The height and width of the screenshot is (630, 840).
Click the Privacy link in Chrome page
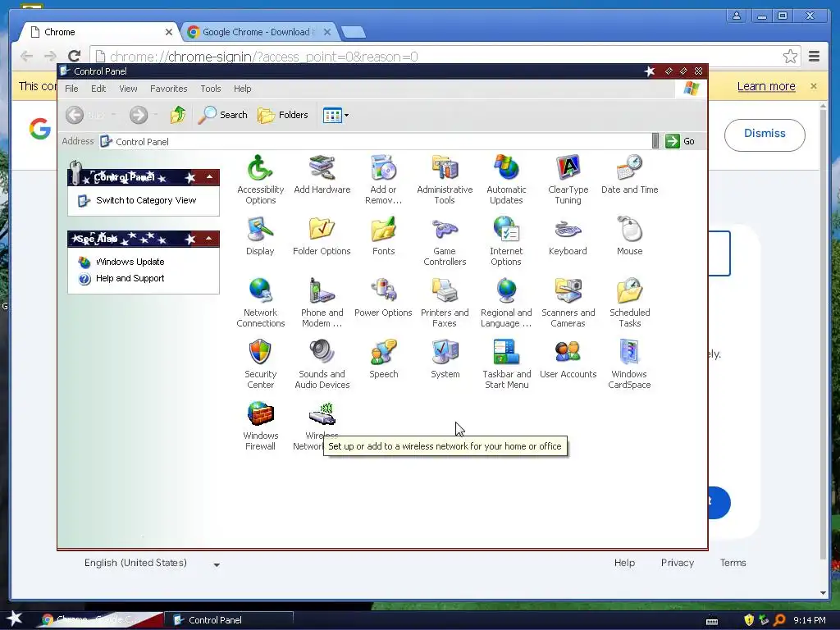(x=677, y=563)
